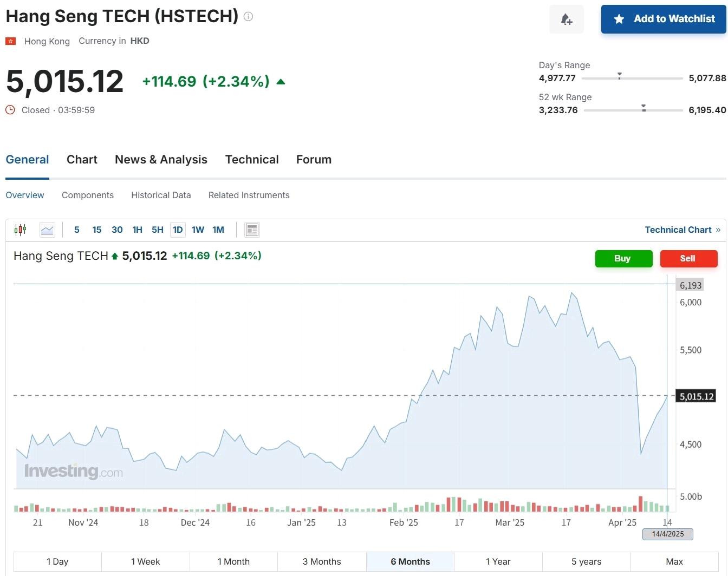The height and width of the screenshot is (576, 728).
Task: Click the create alert bell icon
Action: click(567, 19)
